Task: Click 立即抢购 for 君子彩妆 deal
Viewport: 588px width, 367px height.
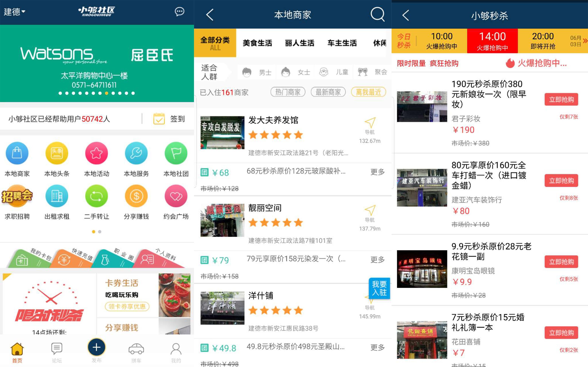Action: coord(561,99)
